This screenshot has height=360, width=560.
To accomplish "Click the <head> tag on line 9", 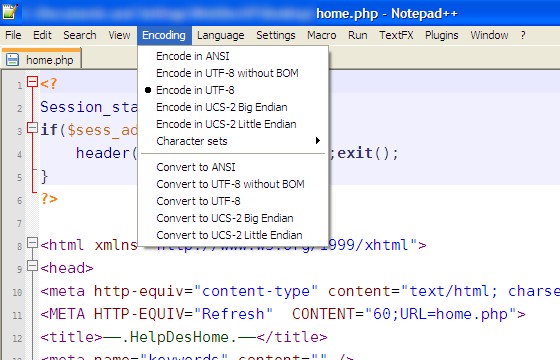I will pyautogui.click(x=67, y=268).
